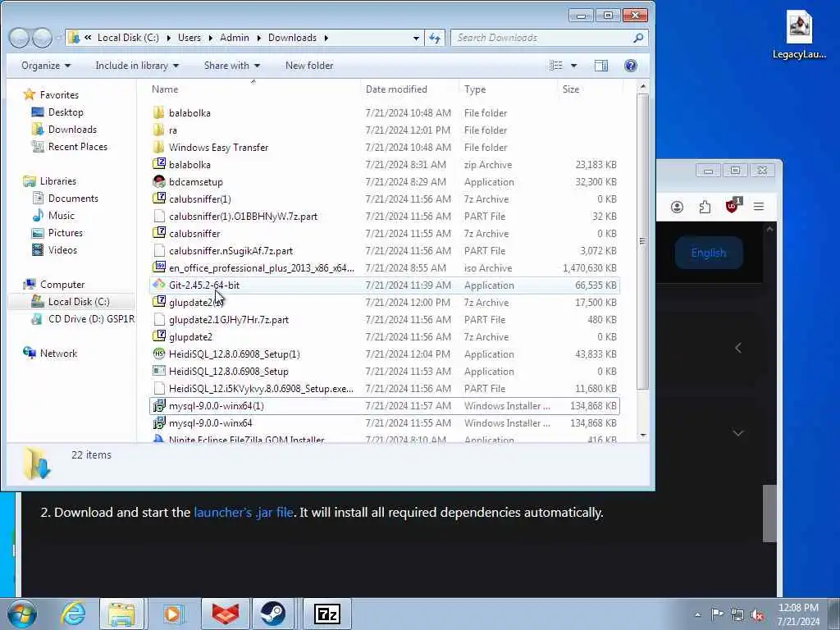The height and width of the screenshot is (630, 840).
Task: Launch Internet Explorer from the taskbar
Action: (x=72, y=614)
